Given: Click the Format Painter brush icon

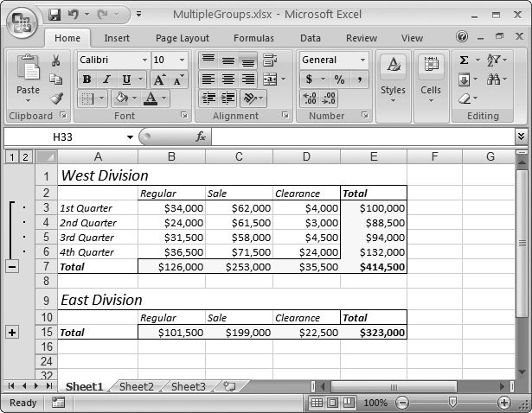Looking at the screenshot, I should click(x=56, y=98).
